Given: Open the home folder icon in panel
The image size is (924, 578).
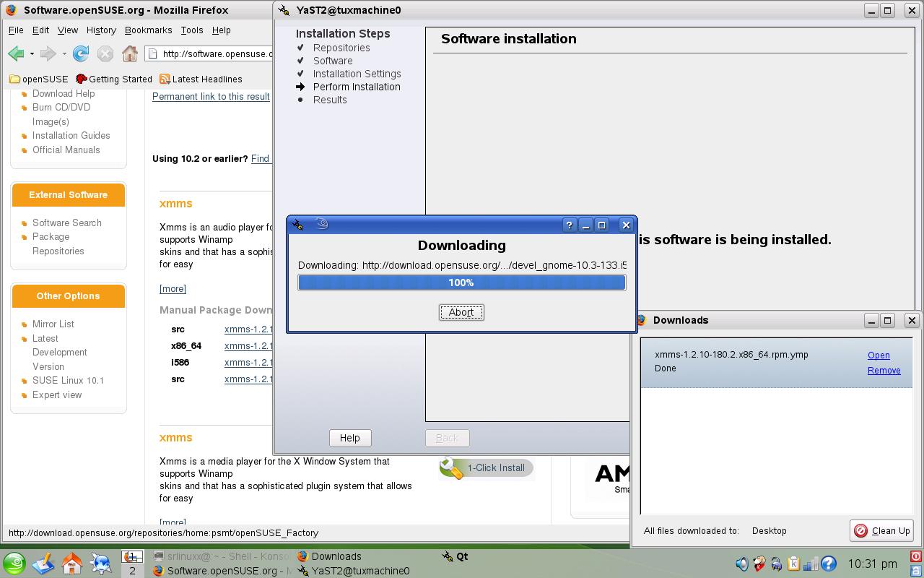Looking at the screenshot, I should click(x=72, y=564).
